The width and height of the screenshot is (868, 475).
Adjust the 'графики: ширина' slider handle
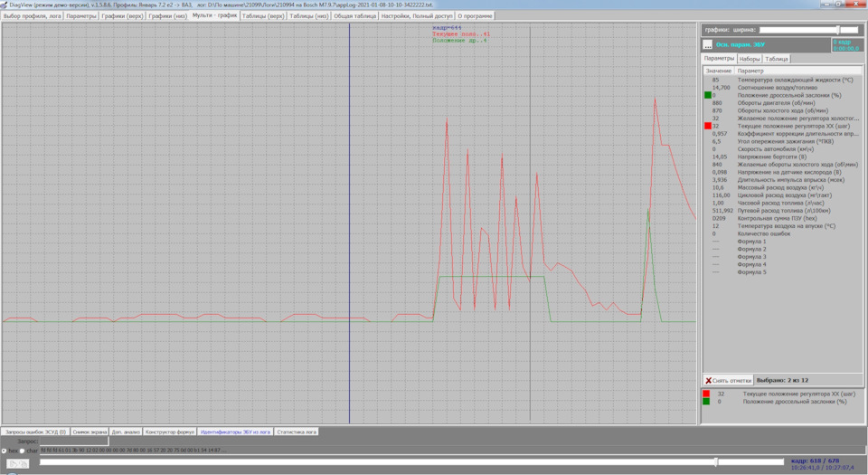[x=838, y=30]
